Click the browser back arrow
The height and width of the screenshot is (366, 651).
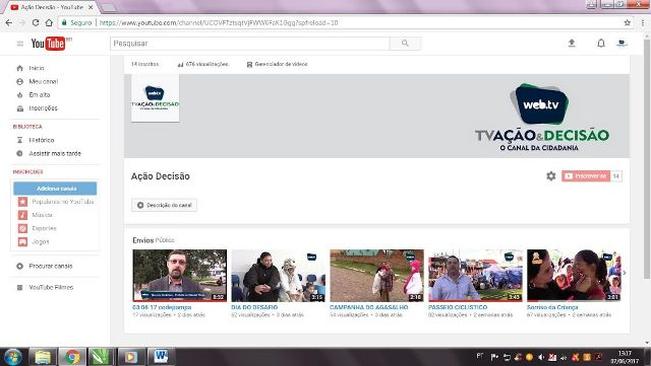(9, 23)
